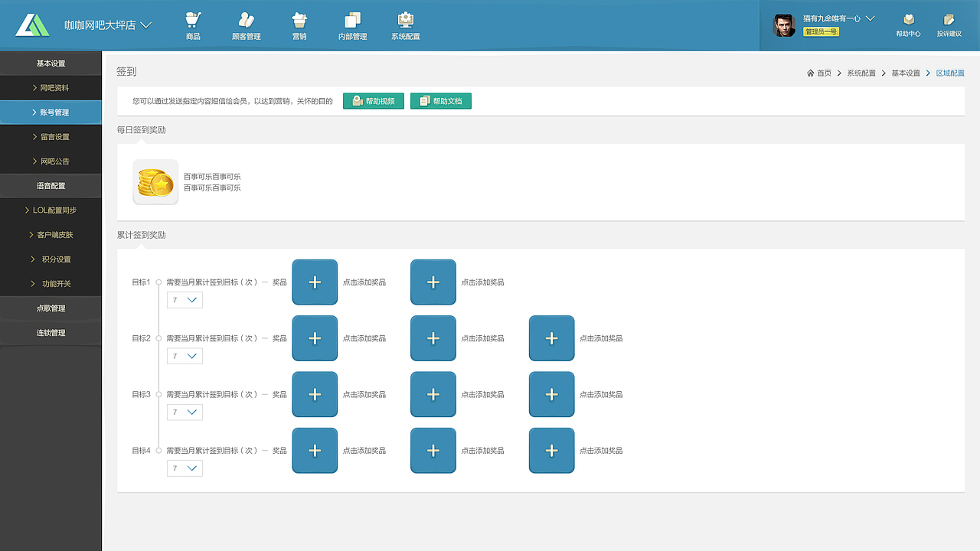Add the first prize for 目标4

(315, 451)
